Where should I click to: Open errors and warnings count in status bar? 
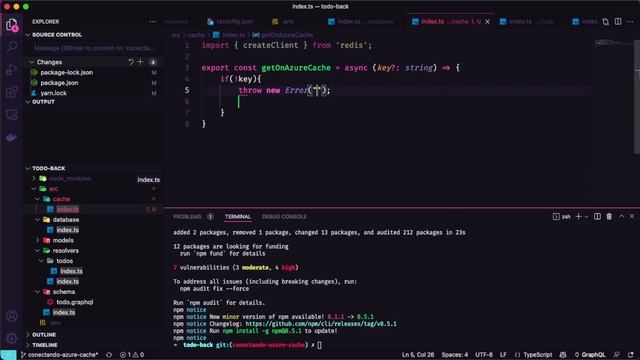(132, 355)
